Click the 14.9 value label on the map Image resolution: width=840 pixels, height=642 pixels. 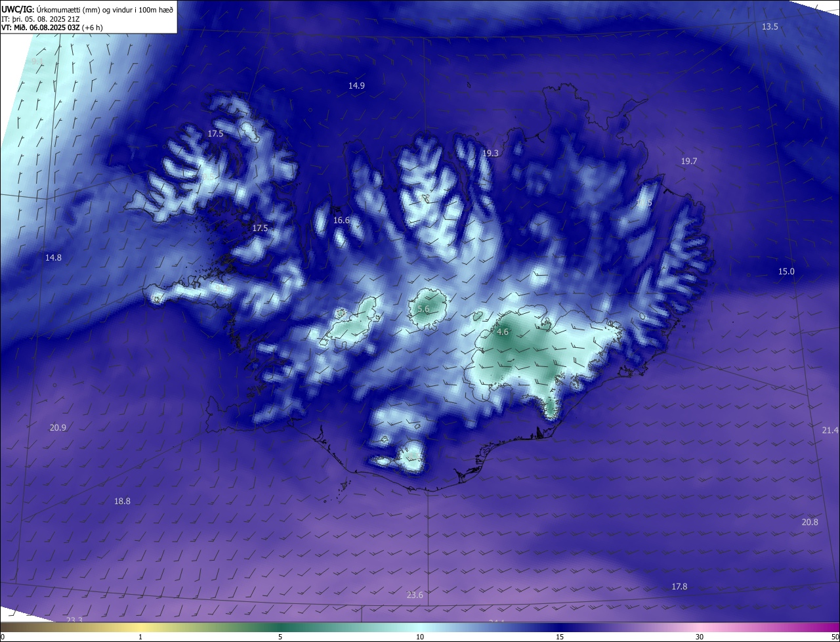pyautogui.click(x=356, y=86)
